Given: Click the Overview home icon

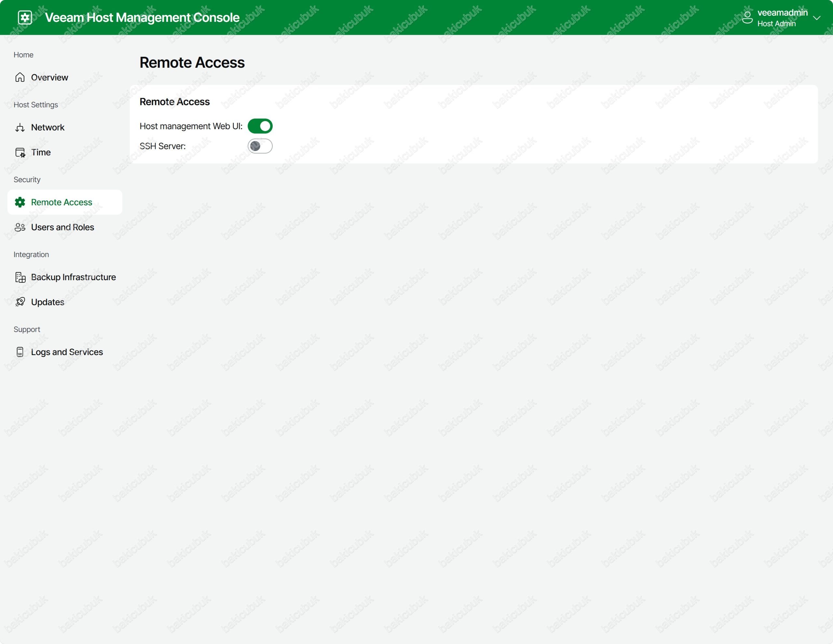Looking at the screenshot, I should [20, 77].
